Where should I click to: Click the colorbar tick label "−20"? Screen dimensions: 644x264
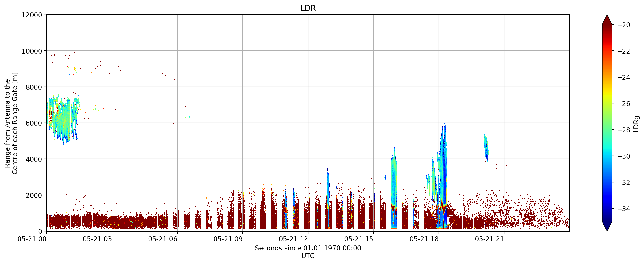(x=624, y=25)
